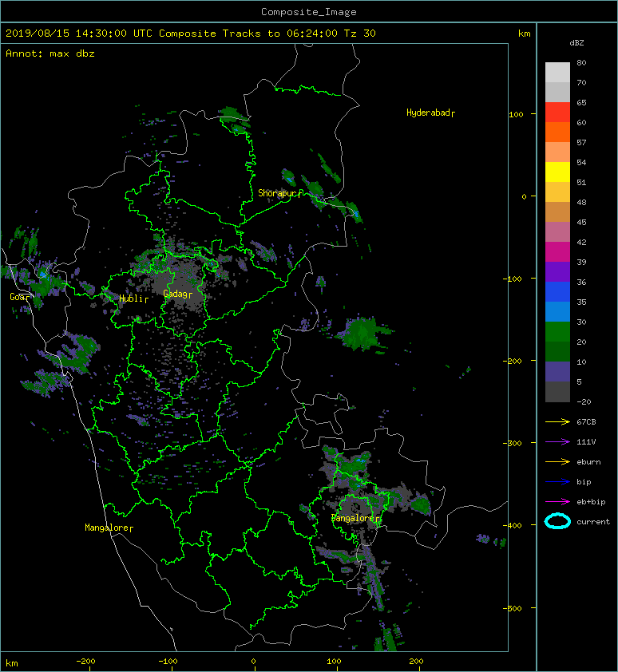Pick the light gray 70-80 dBZ swatch
Image resolution: width=618 pixels, height=672 pixels.
click(x=557, y=73)
